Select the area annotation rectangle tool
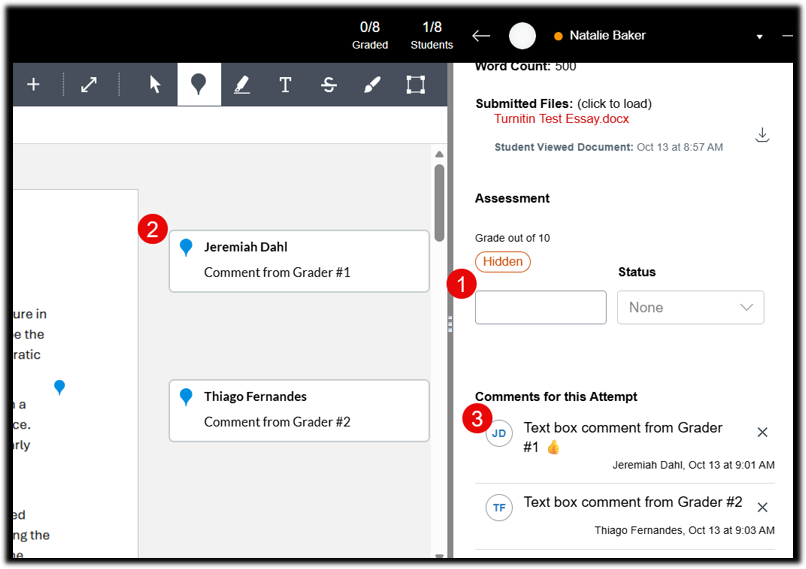The width and height of the screenshot is (806, 569). (415, 84)
